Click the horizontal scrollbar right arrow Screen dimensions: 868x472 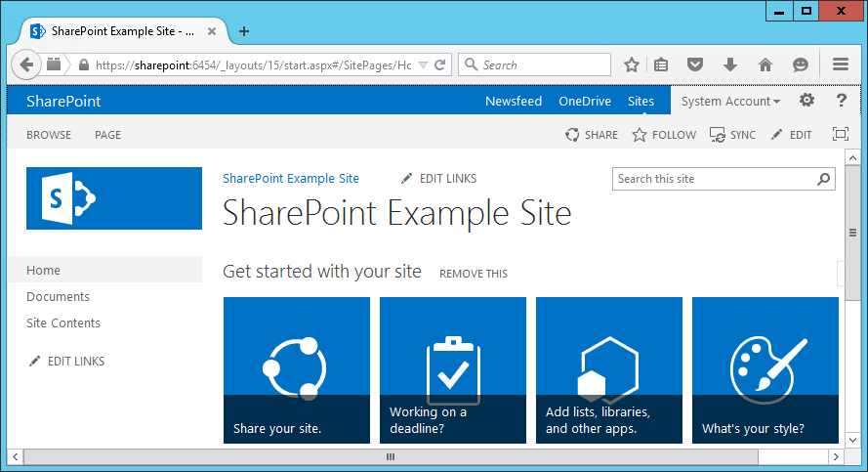pyautogui.click(x=836, y=457)
